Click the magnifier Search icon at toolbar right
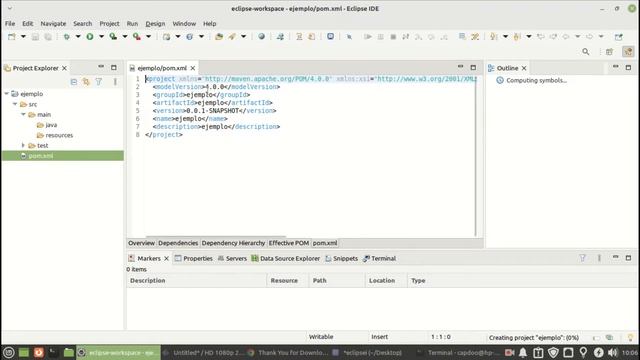 coord(586,52)
